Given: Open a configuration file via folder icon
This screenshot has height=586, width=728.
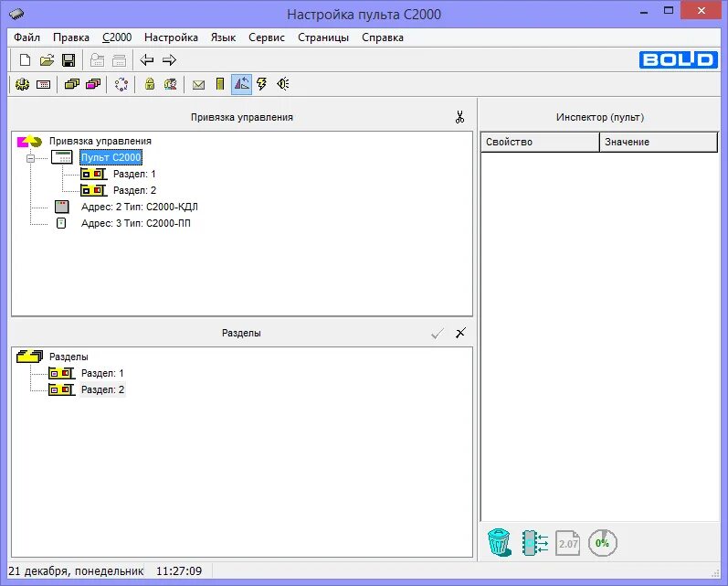Looking at the screenshot, I should coord(47,60).
